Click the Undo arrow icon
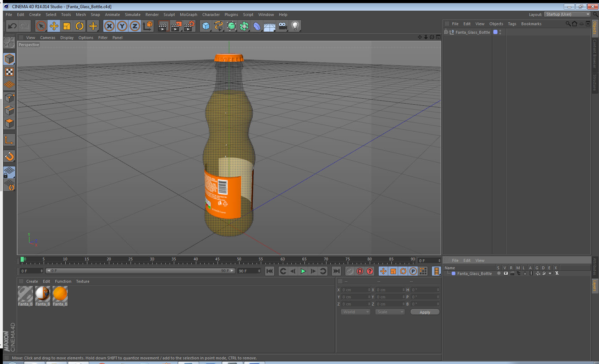The width and height of the screenshot is (599, 364). click(12, 26)
